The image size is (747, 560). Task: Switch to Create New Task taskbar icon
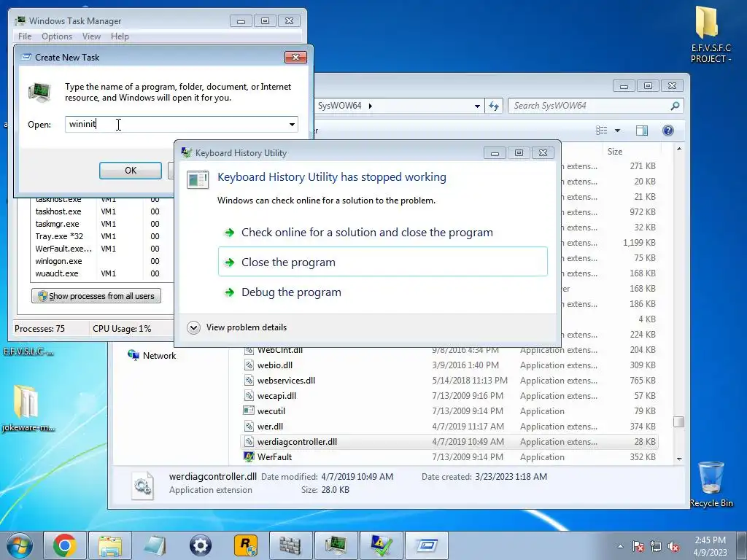point(426,545)
